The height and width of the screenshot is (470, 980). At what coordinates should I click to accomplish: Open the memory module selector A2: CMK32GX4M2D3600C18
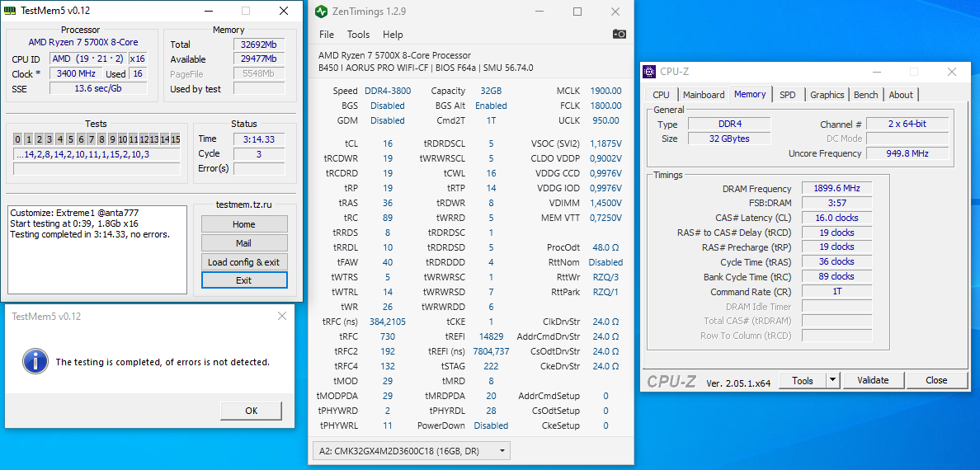point(412,451)
